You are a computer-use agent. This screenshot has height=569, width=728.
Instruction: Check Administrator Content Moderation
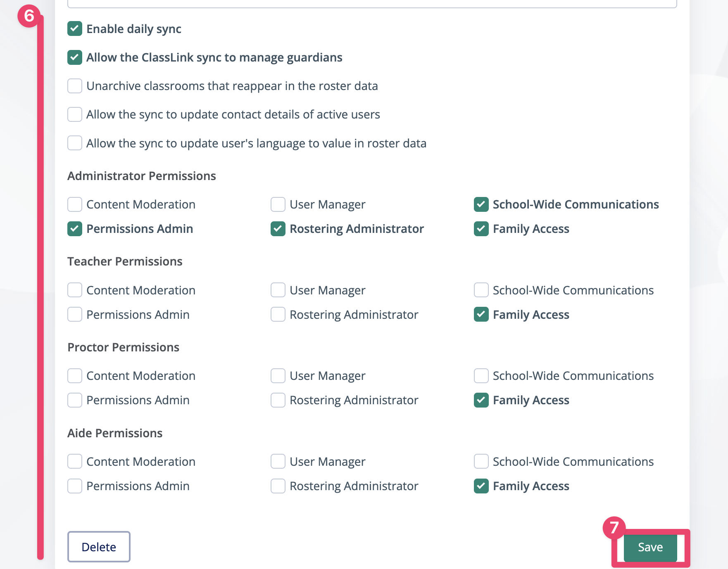coord(75,204)
